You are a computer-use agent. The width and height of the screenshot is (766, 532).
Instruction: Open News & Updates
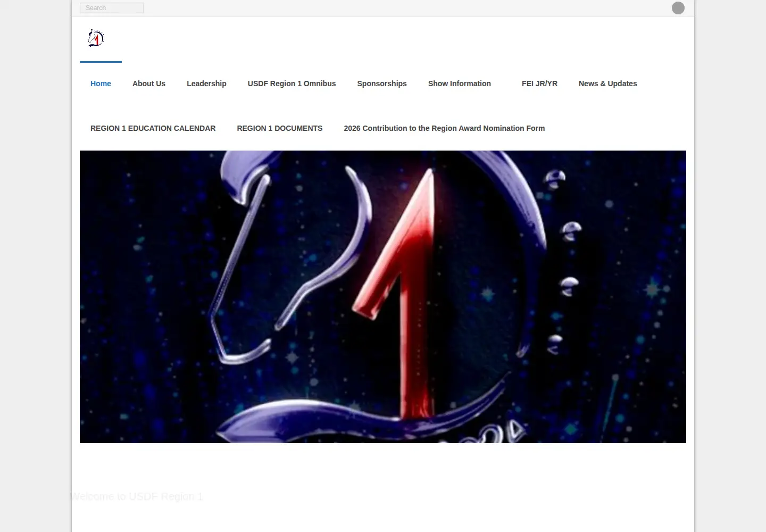pyautogui.click(x=607, y=84)
